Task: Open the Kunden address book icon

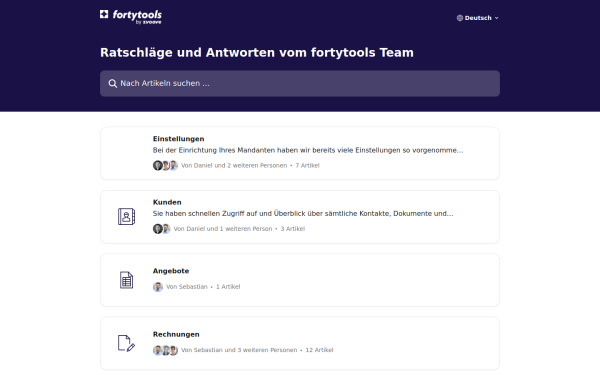Action: 126,217
